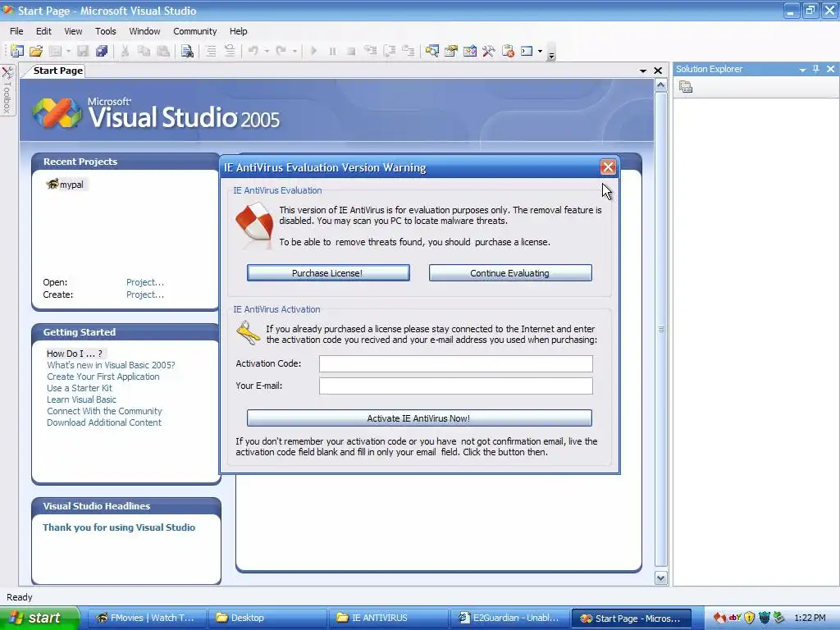Click the Open File folder icon
Image resolution: width=840 pixels, height=630 pixels.
point(36,51)
